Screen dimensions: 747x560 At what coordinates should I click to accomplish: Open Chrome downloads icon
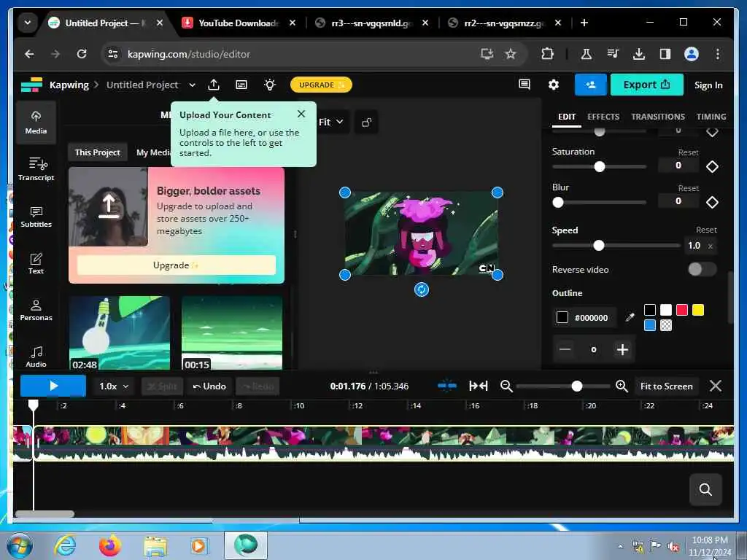[639, 54]
